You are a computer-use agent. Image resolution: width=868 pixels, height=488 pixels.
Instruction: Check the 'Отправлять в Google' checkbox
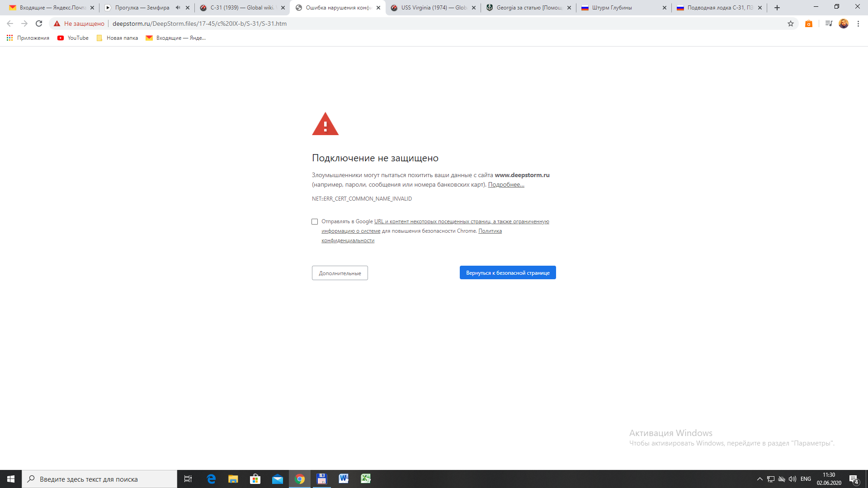click(x=315, y=221)
